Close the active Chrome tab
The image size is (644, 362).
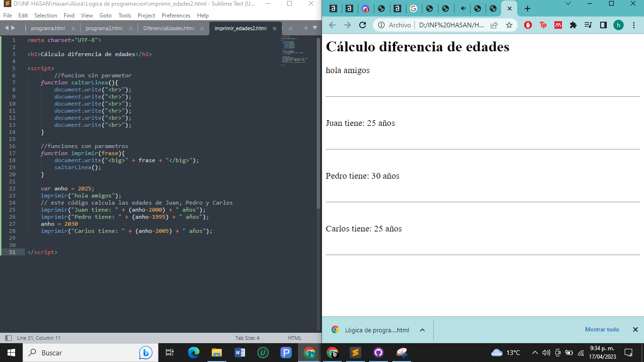[x=510, y=8]
